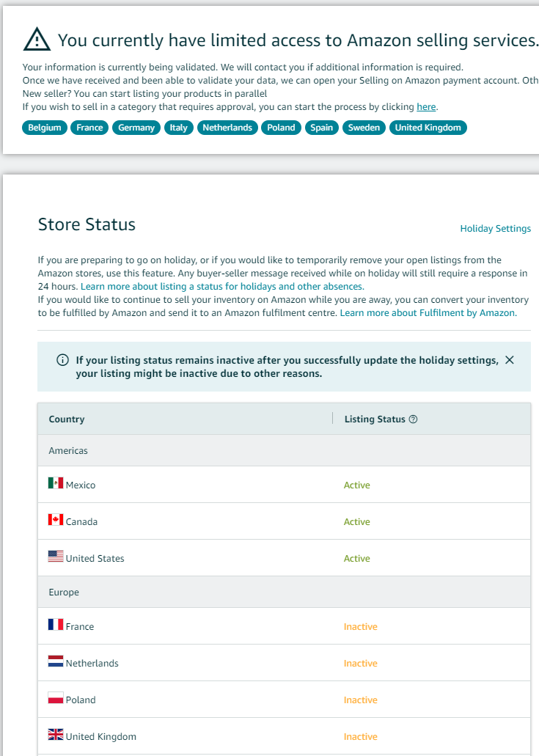Click the limited access warning heading
539x756 pixels.
click(298, 40)
